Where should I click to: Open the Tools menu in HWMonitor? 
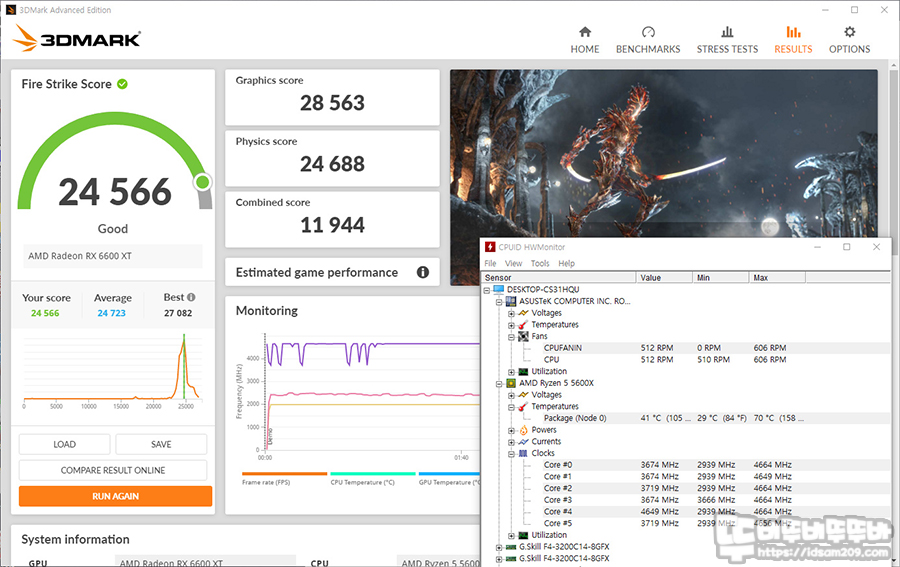tap(540, 263)
